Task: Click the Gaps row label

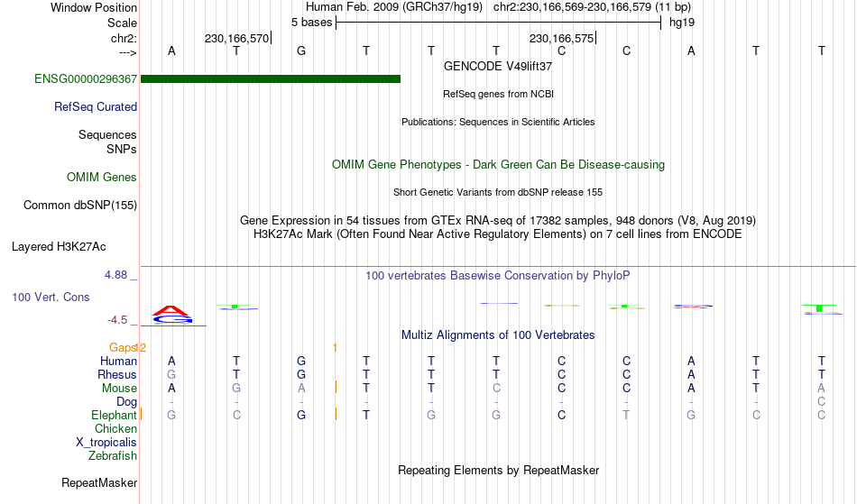Action: pos(123,348)
